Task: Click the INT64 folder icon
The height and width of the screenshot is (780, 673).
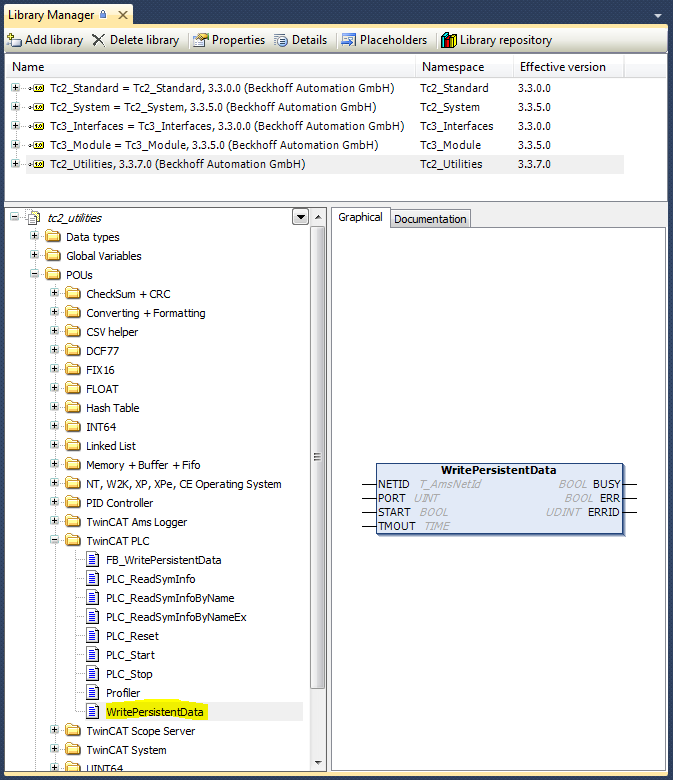Action: click(73, 426)
